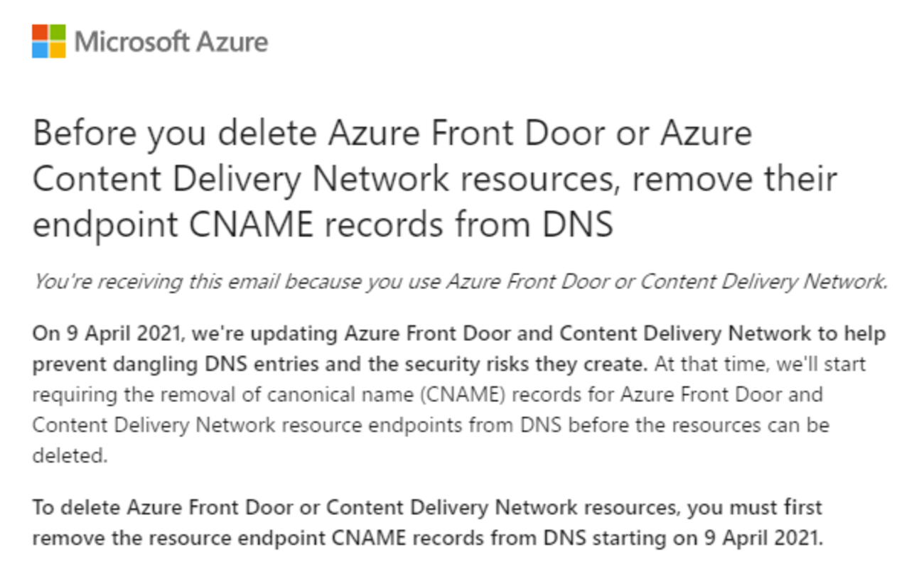Click the words "Content Delivery Network." in italic line
924x574 pixels.
point(763,282)
